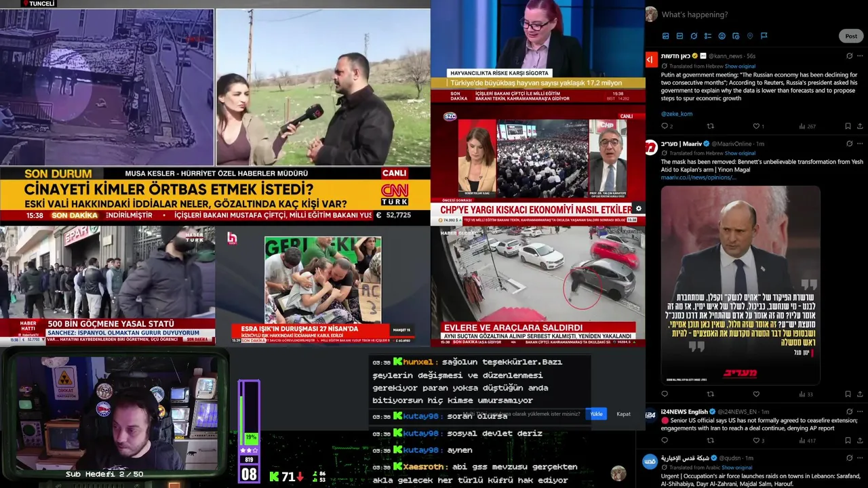Viewport: 868px width, 488px height.
Task: Repost the kann_news Putin tweet
Action: (711, 126)
